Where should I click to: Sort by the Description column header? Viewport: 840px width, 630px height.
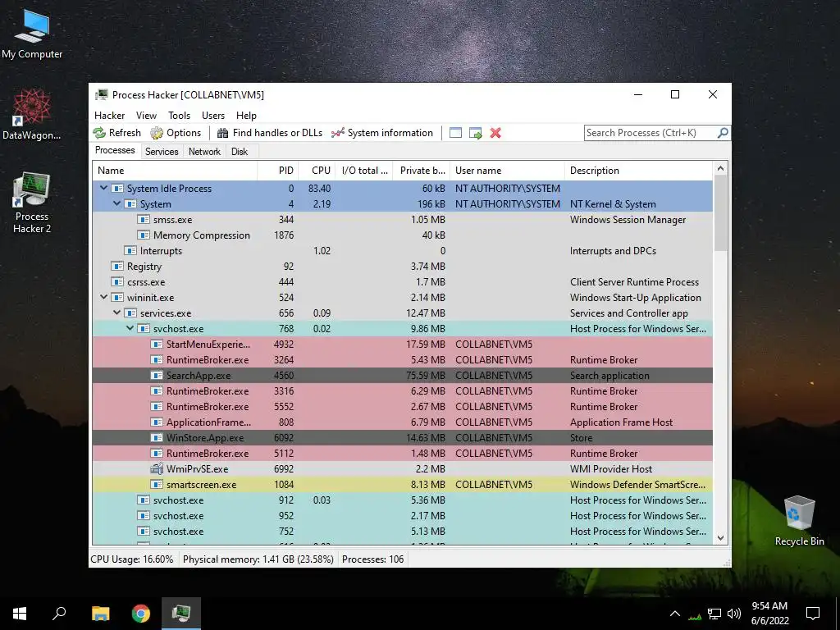[638, 171]
